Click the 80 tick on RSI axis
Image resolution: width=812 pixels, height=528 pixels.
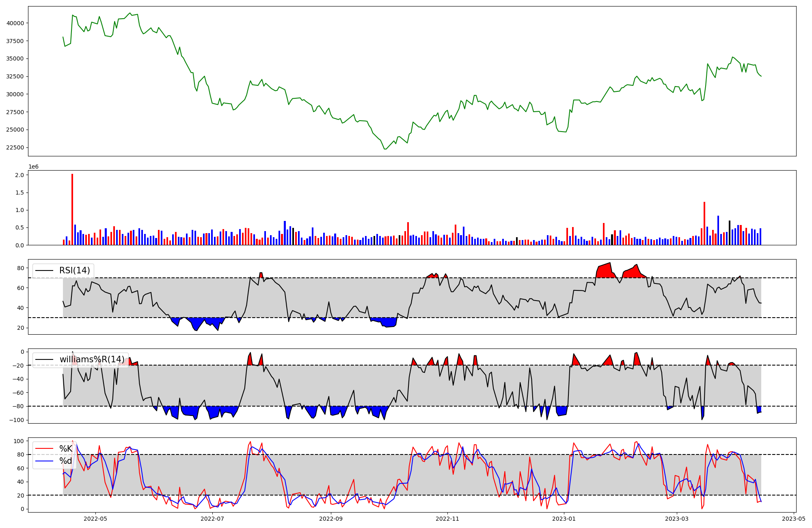[x=21, y=268]
